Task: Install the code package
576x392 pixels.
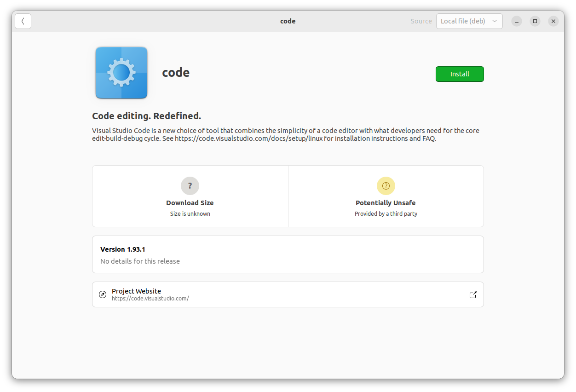Action: tap(460, 74)
